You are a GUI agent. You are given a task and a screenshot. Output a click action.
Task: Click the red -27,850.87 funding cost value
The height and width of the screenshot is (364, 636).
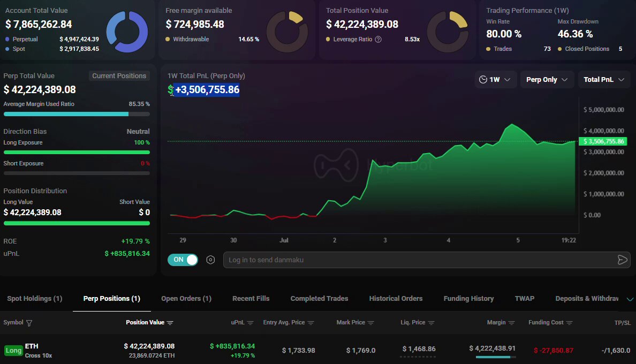click(554, 350)
